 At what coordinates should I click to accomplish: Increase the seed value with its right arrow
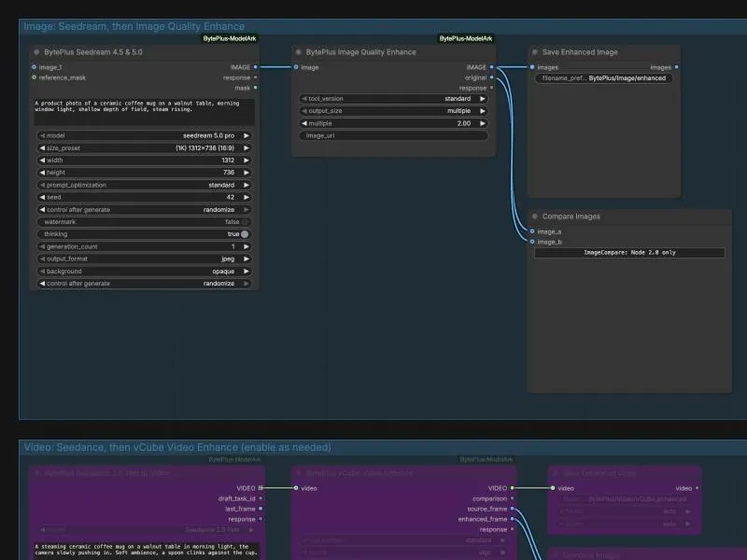247,197
